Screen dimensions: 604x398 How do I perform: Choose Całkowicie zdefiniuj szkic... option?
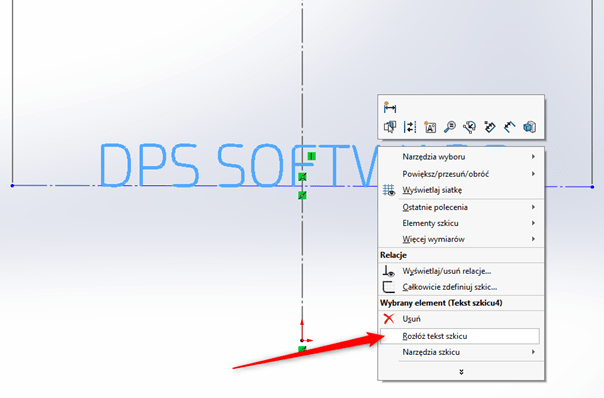point(461,287)
